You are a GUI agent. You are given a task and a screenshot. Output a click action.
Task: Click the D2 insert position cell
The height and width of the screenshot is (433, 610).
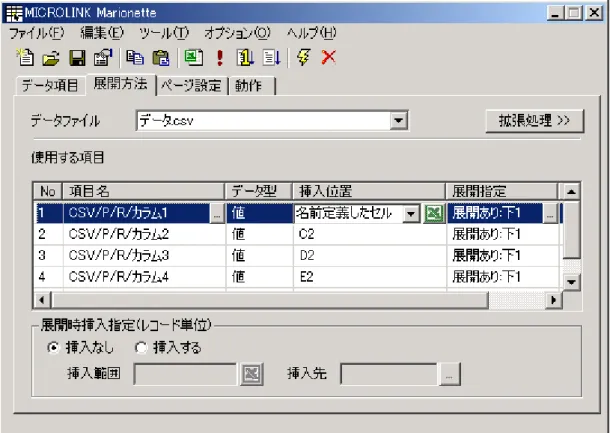coord(370,256)
